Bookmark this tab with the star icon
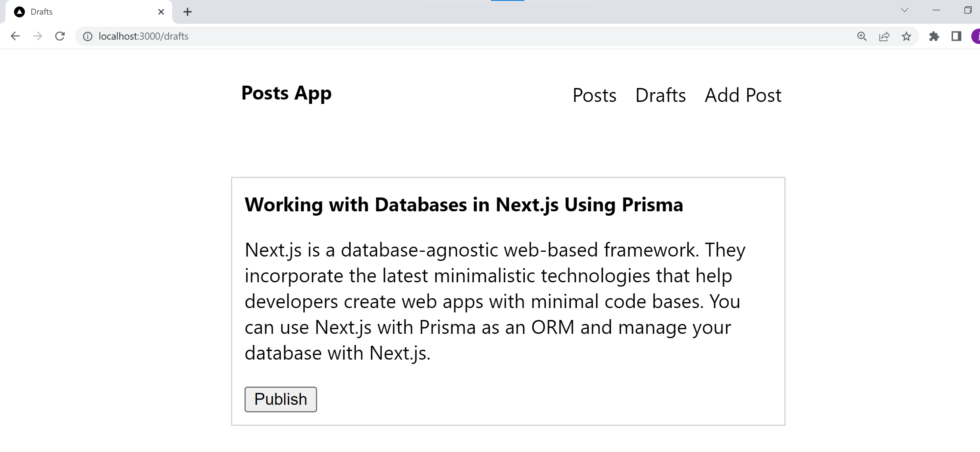The image size is (980, 452). [x=906, y=36]
